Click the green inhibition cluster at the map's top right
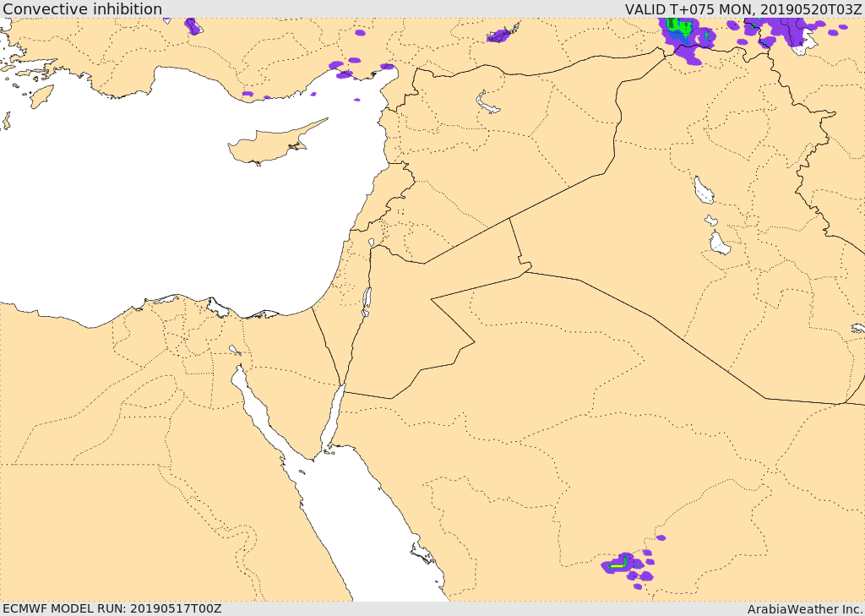 tap(679, 26)
